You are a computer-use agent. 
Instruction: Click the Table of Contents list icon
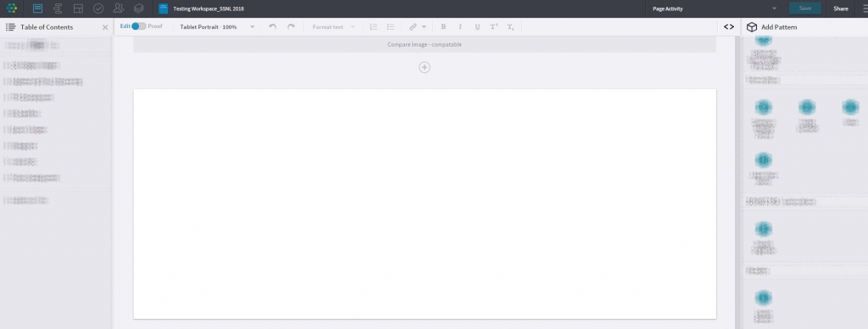(10, 27)
